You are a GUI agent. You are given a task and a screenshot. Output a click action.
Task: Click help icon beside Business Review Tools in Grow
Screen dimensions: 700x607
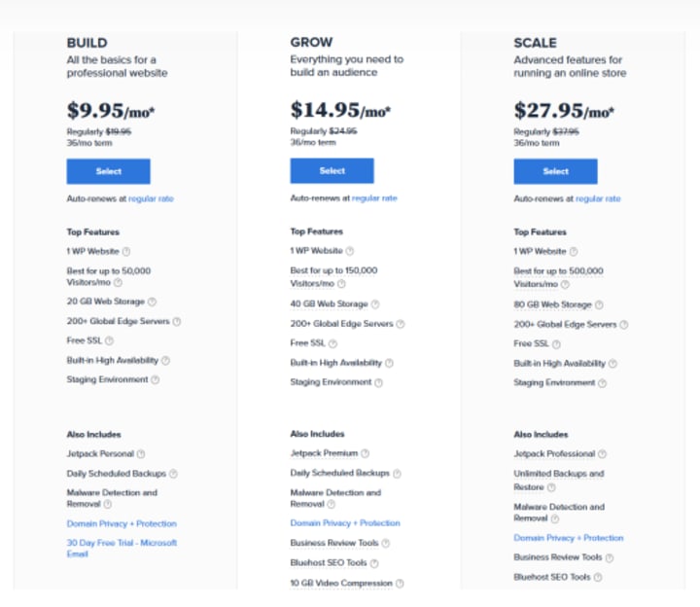[385, 544]
